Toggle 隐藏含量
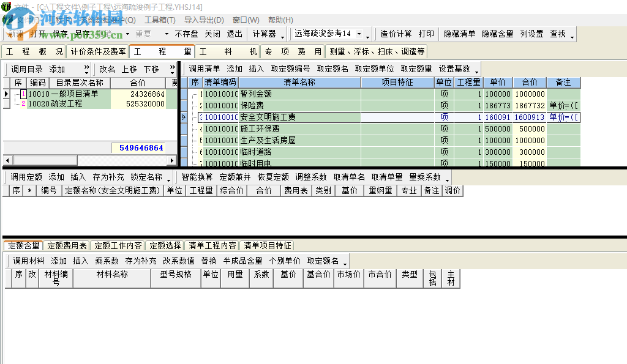627x364 pixels. click(x=497, y=34)
